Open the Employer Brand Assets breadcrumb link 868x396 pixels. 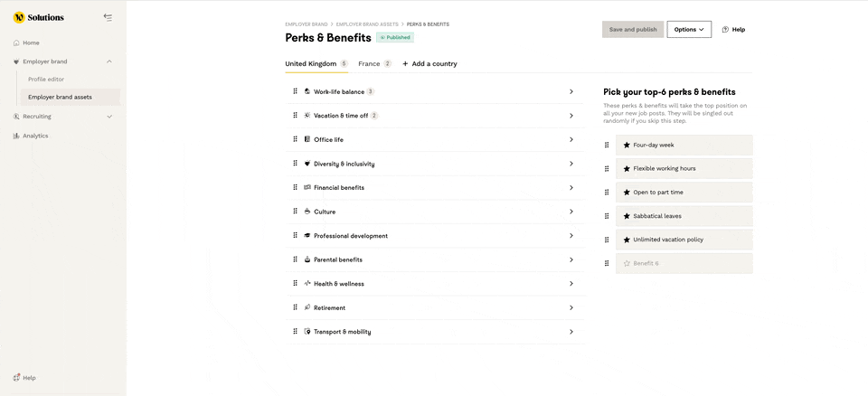coord(368,24)
